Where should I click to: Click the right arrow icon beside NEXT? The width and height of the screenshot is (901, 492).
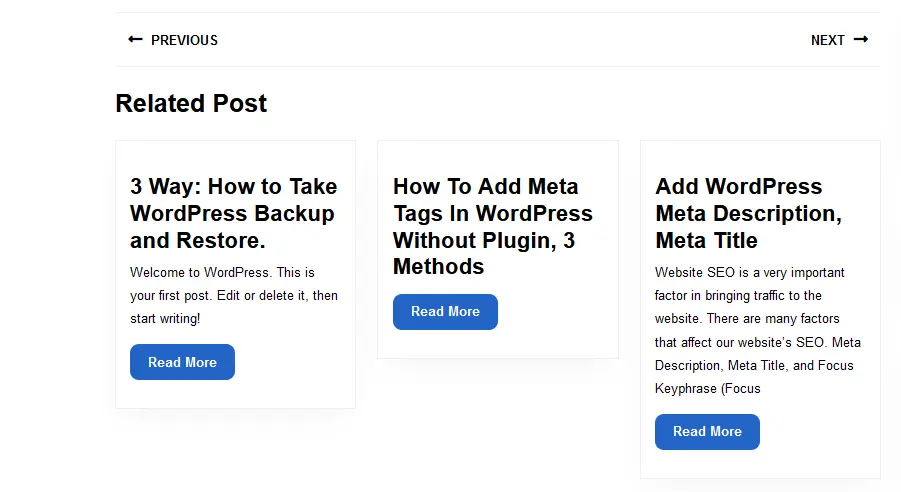tap(861, 39)
